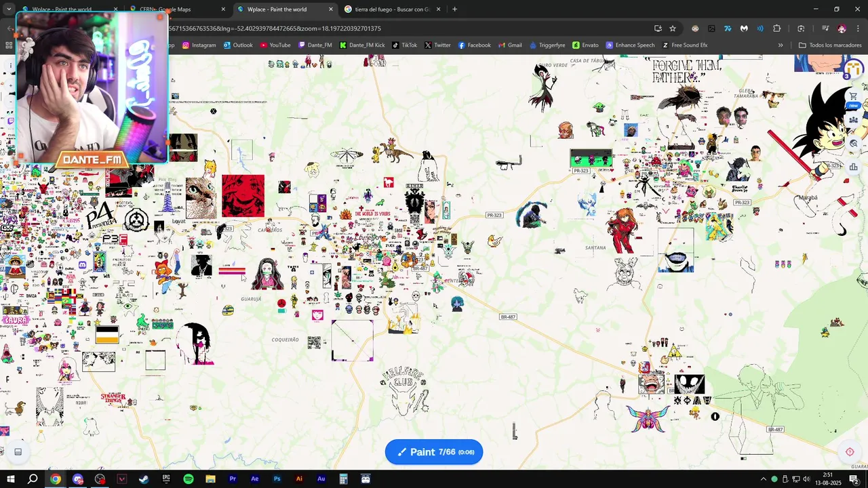Open the Twitter bookmark

pos(437,45)
